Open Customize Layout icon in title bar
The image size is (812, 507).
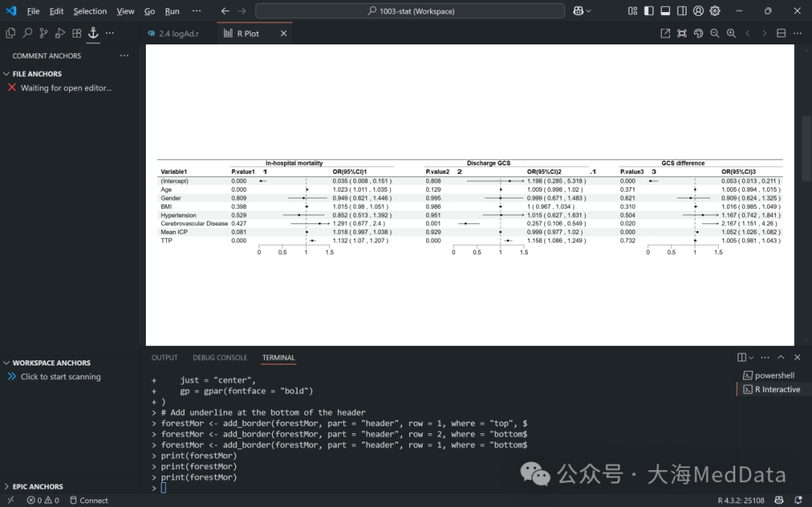[x=632, y=11]
